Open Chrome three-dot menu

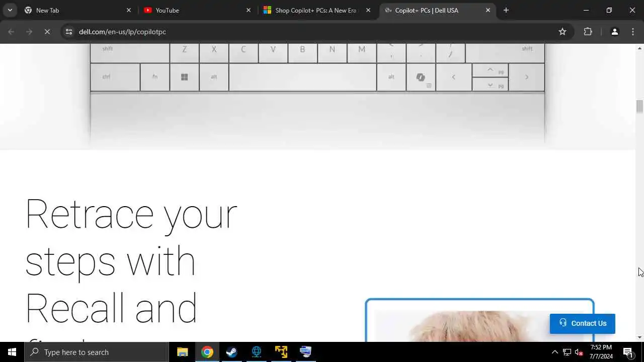click(x=633, y=32)
